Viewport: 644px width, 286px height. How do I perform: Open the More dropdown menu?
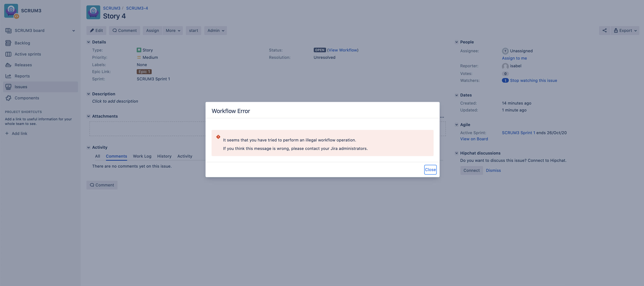173,31
